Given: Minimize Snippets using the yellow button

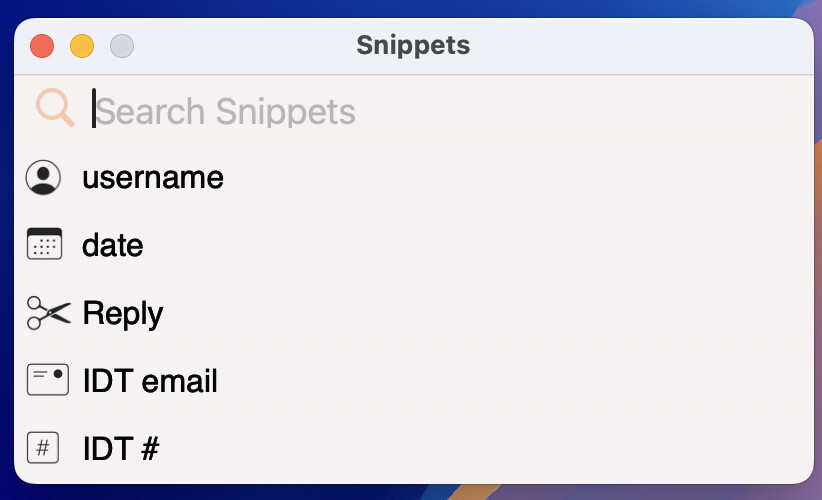Looking at the screenshot, I should [x=82, y=46].
